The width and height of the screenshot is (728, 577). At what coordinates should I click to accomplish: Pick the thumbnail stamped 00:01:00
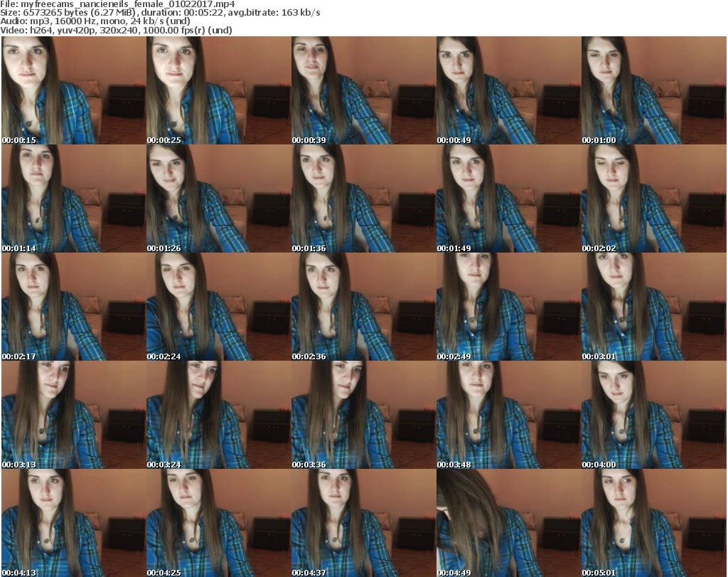point(654,90)
